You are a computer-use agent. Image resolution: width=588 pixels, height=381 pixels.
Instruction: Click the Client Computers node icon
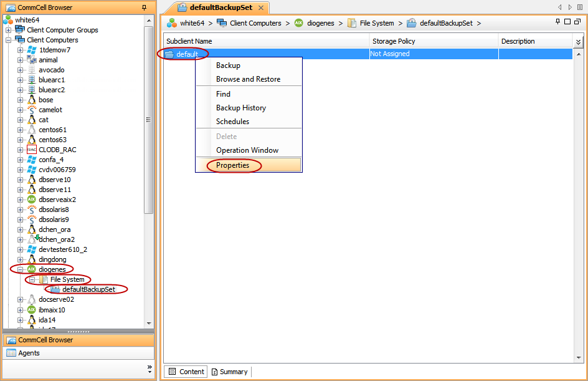coord(20,40)
